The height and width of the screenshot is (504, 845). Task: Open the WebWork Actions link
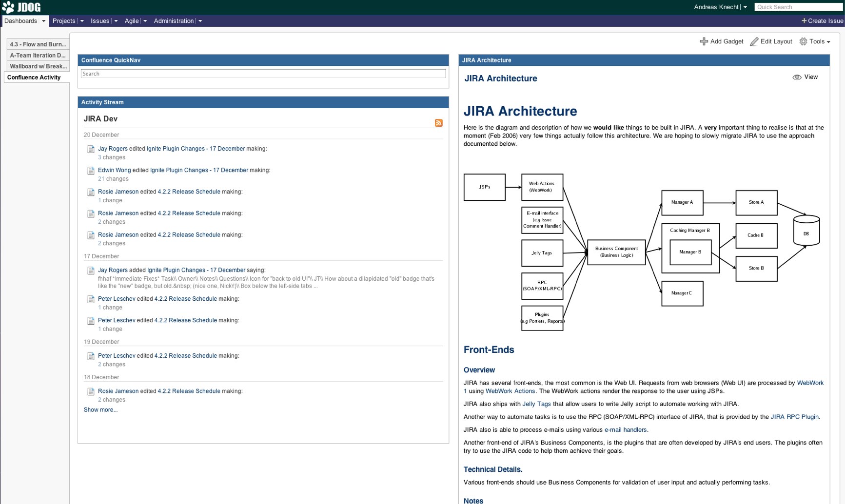(510, 391)
